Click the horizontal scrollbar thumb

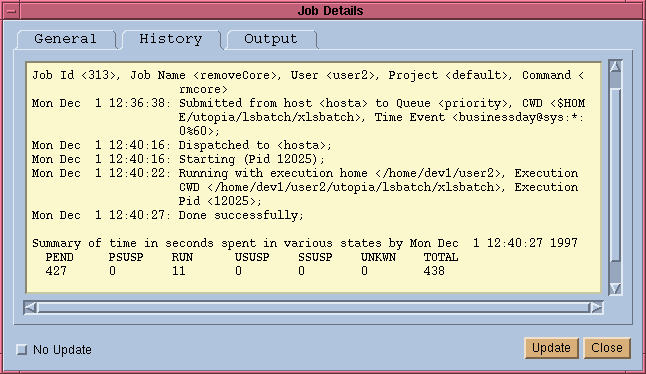coord(314,307)
